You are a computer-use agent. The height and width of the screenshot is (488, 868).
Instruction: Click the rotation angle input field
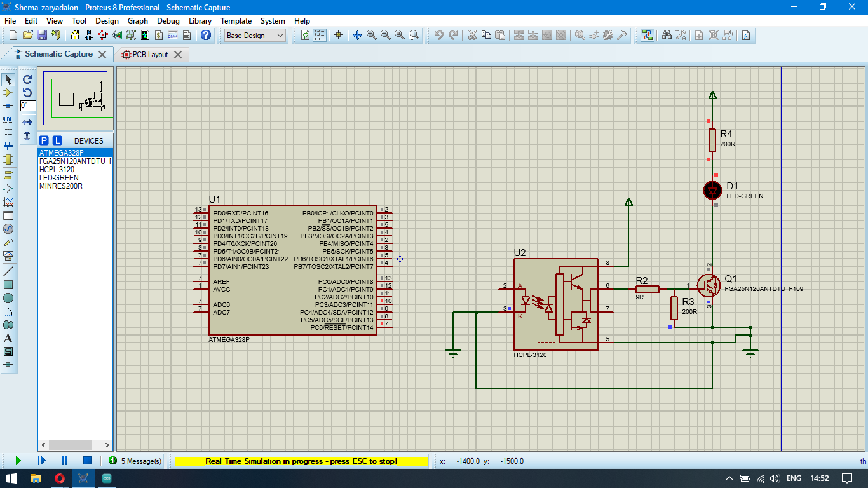(x=28, y=106)
